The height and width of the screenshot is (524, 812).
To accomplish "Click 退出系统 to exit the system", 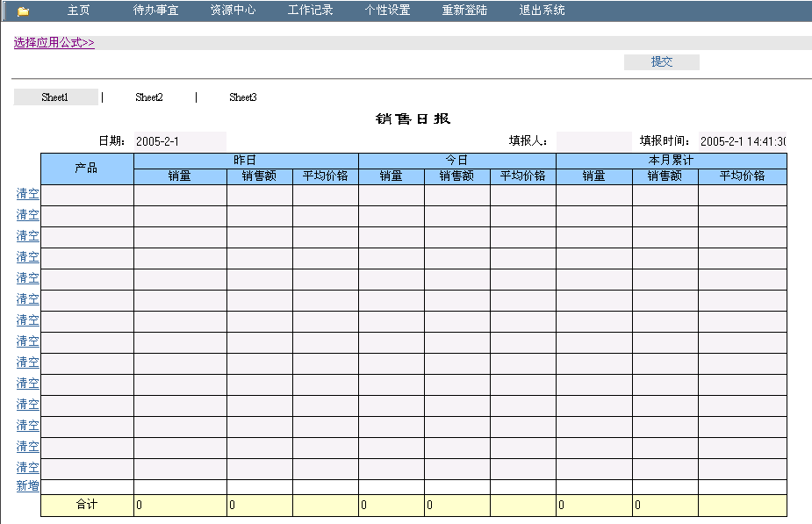I will coord(542,11).
